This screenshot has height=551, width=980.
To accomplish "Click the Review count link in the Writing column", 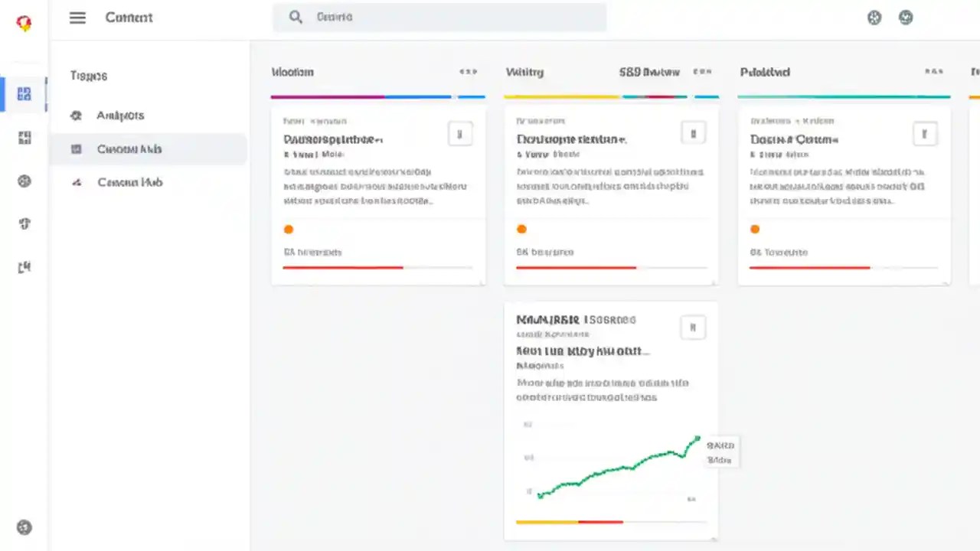I will pos(649,71).
